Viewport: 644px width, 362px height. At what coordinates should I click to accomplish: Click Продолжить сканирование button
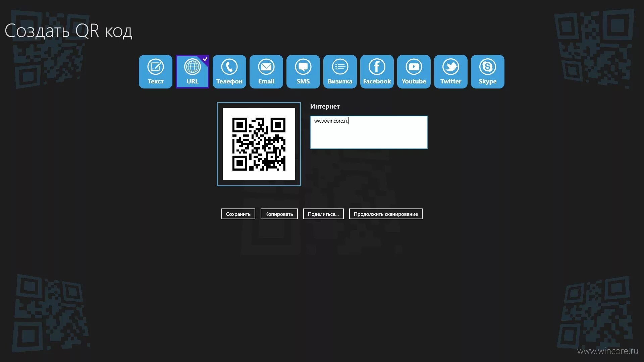[386, 214]
